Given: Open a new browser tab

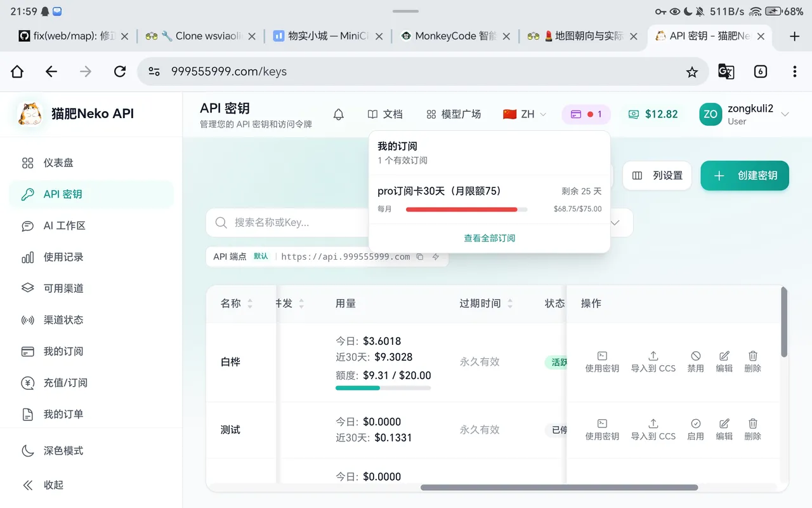Looking at the screenshot, I should click(794, 36).
